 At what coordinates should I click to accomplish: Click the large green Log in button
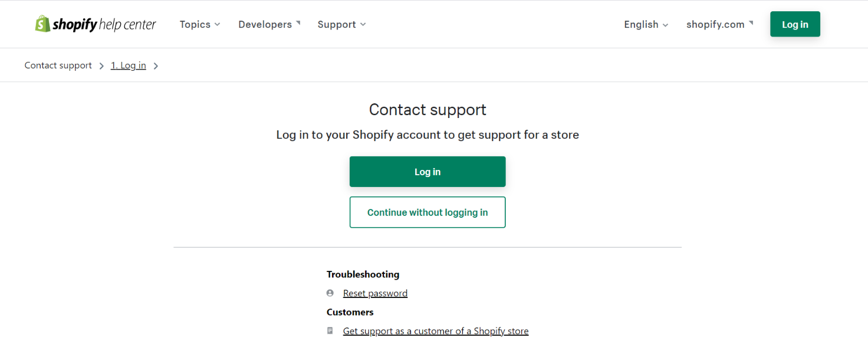(x=428, y=172)
